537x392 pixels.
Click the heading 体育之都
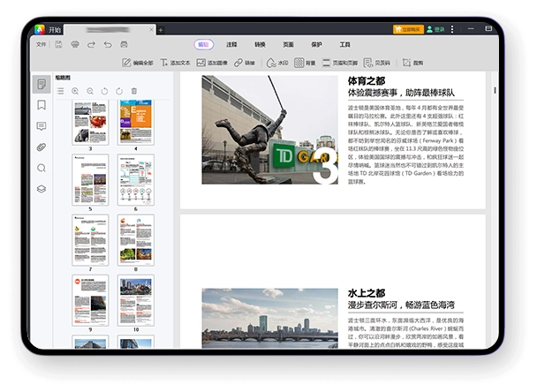coord(367,81)
